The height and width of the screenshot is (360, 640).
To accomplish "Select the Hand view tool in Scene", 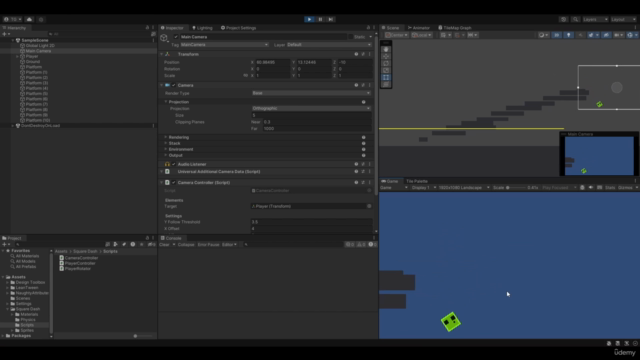I will pyautogui.click(x=386, y=49).
